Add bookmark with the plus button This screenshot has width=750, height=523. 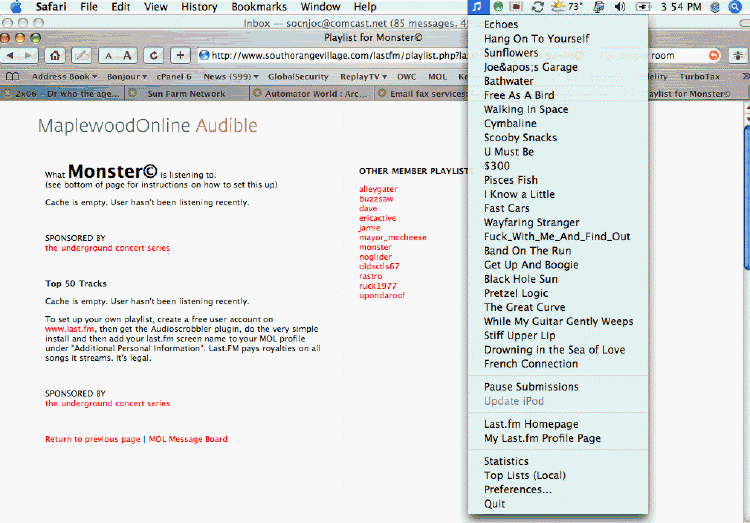pos(180,56)
